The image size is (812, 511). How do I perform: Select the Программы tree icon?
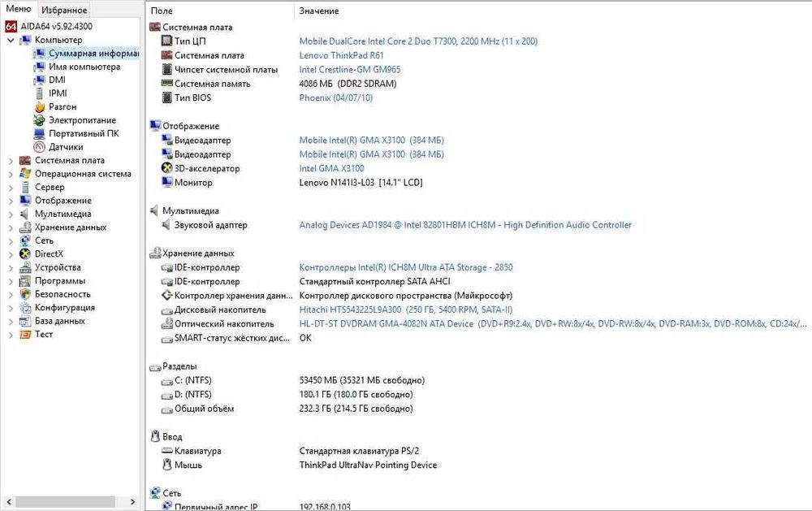pyautogui.click(x=25, y=281)
